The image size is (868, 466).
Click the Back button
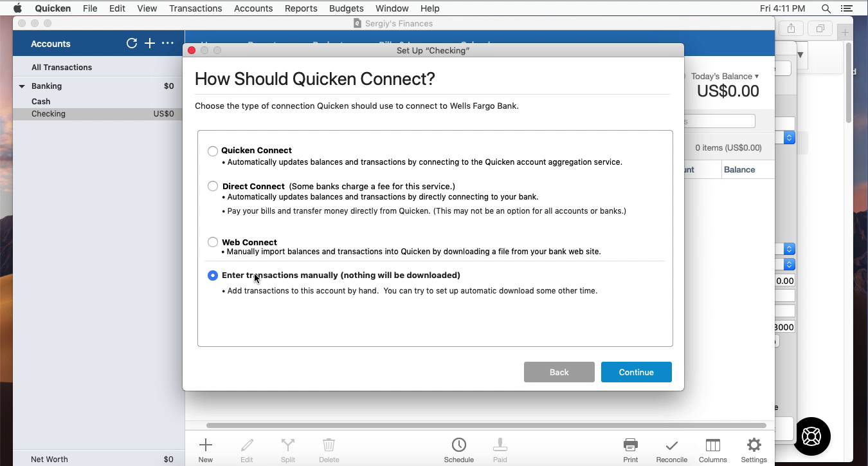559,372
